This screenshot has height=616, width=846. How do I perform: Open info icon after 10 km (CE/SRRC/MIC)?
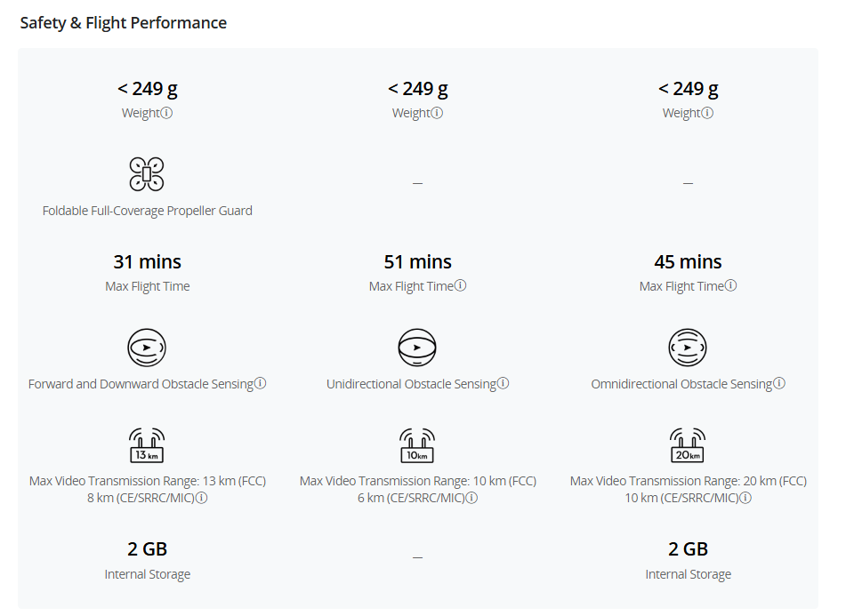point(745,498)
